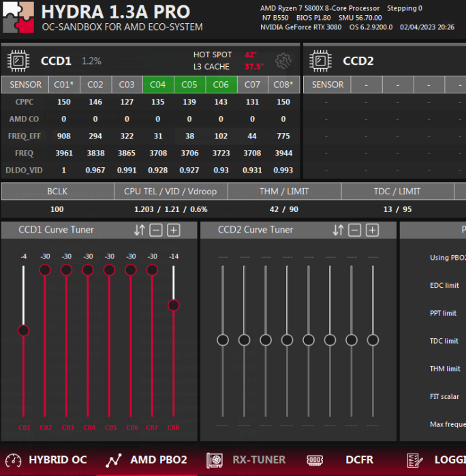Click the TDC limit label

pos(444,341)
